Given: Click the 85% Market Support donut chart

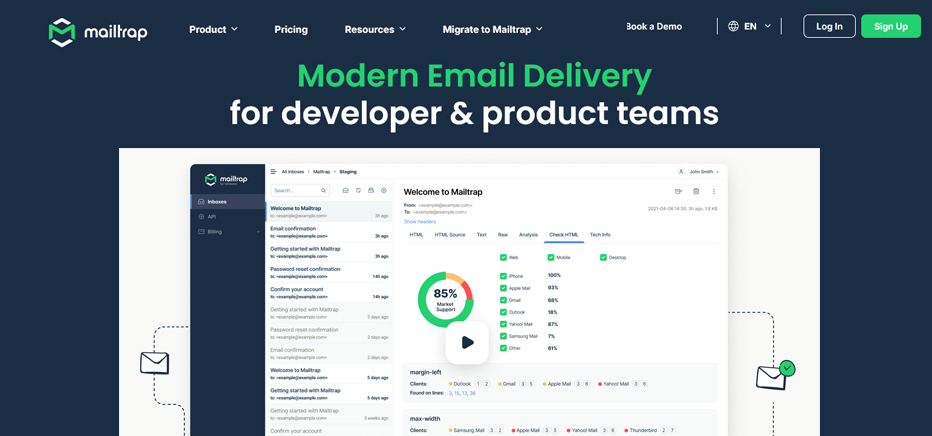Looking at the screenshot, I should pos(445,299).
